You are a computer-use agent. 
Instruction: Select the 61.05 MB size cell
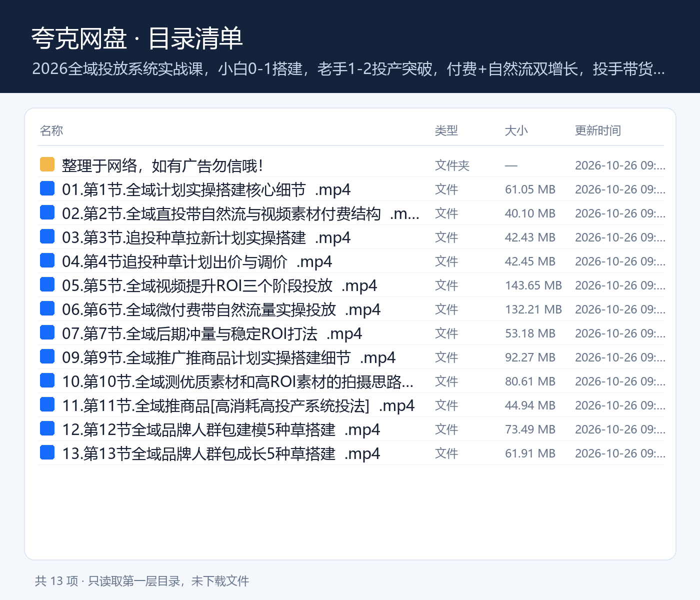point(530,189)
